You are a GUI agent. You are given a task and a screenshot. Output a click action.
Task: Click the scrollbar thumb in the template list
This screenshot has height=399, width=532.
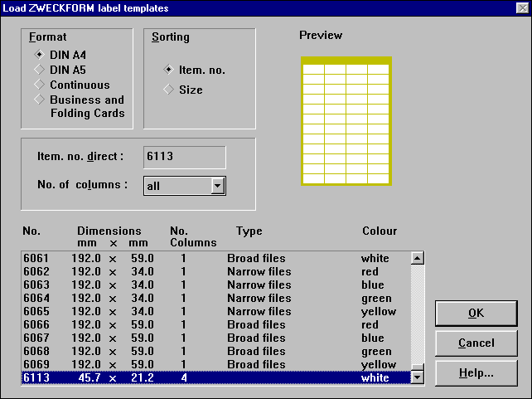tap(418, 367)
